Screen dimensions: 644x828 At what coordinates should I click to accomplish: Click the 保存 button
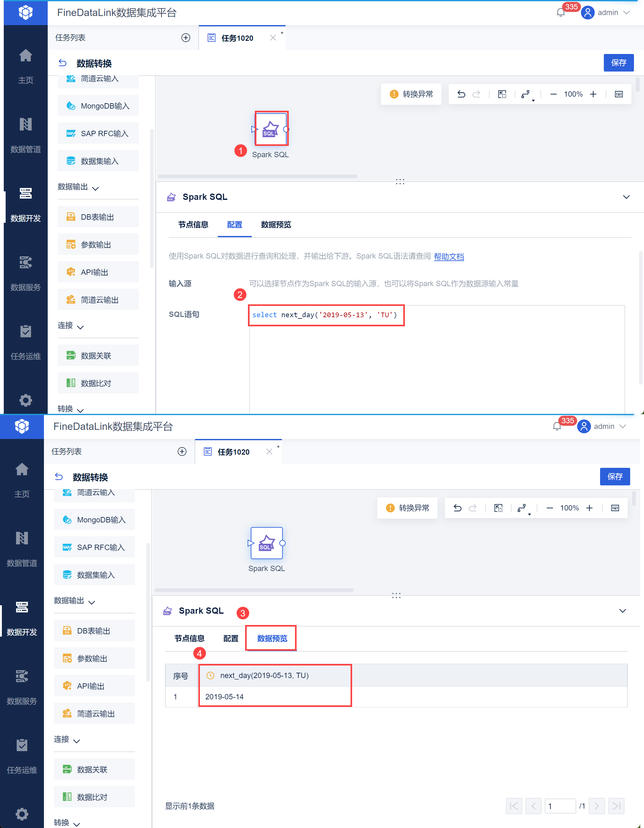pyautogui.click(x=618, y=62)
